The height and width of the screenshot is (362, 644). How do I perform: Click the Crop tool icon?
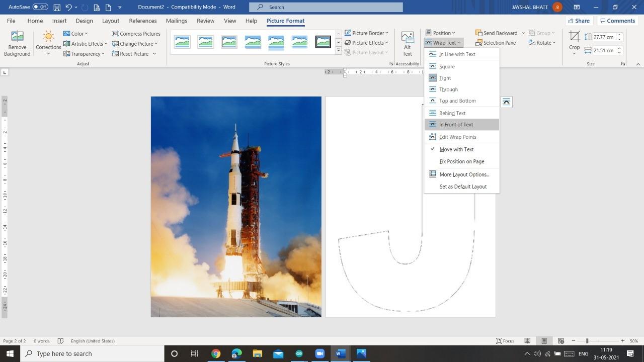pyautogui.click(x=574, y=37)
